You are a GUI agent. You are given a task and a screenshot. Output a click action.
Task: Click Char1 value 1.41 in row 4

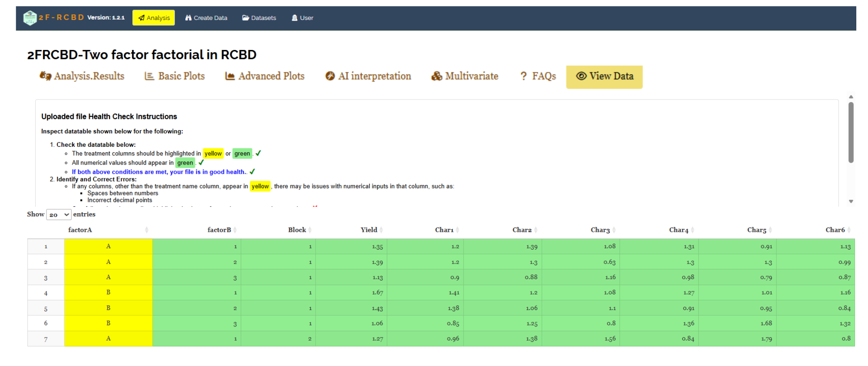pos(454,293)
